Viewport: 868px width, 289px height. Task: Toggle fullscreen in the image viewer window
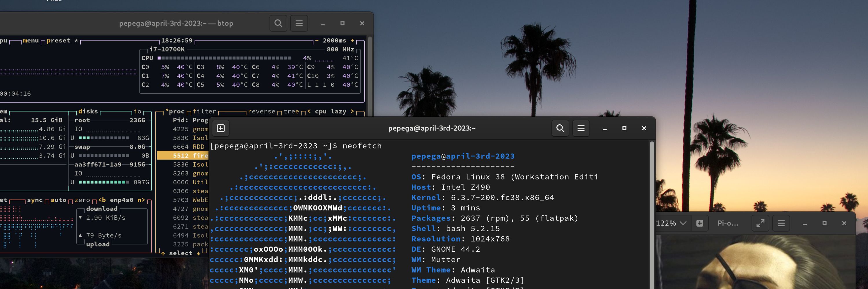point(760,223)
